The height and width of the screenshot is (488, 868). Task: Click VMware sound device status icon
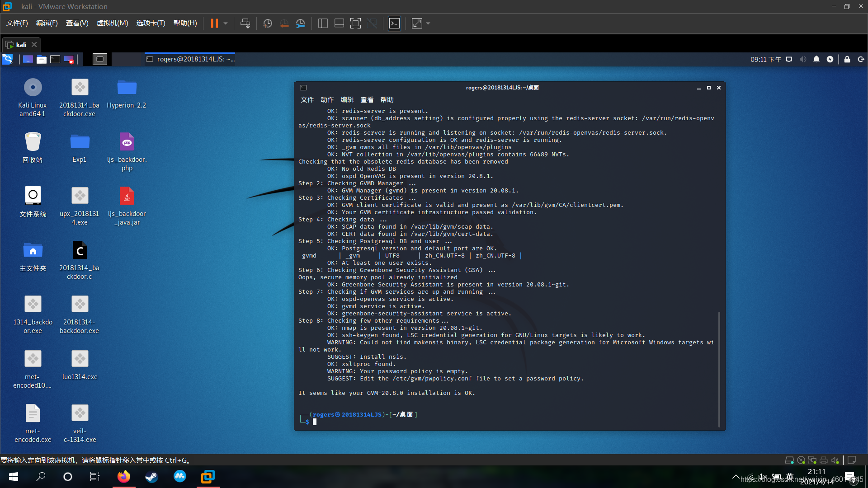pyautogui.click(x=835, y=460)
